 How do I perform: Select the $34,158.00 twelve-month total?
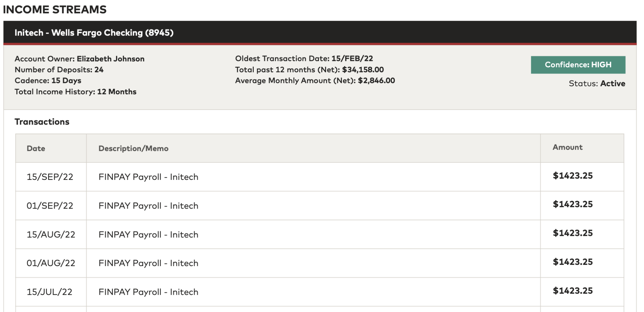click(363, 70)
